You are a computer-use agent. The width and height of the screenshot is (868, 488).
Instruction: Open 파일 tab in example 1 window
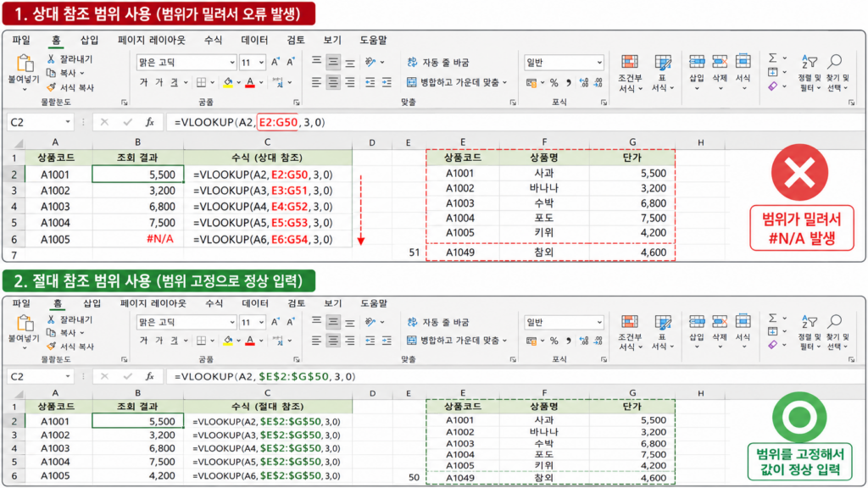point(21,40)
